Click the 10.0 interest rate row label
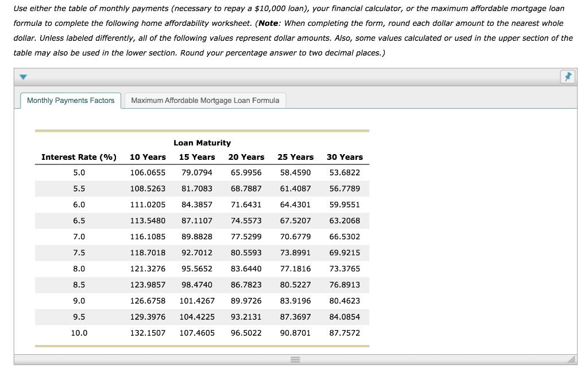The width and height of the screenshot is (588, 372). coord(79,333)
